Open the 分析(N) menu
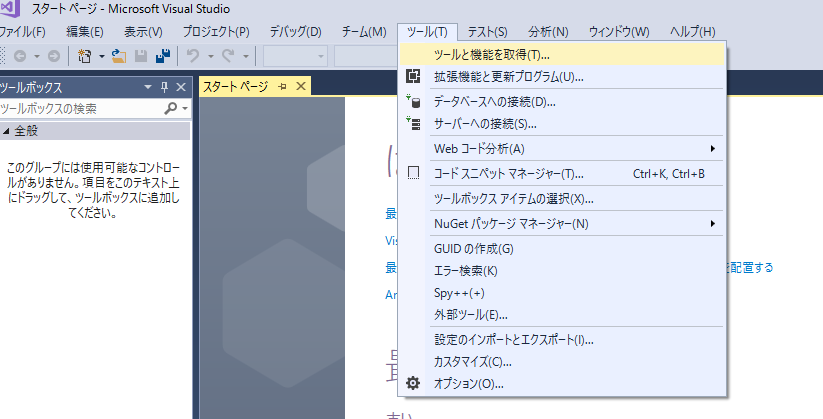 (548, 32)
